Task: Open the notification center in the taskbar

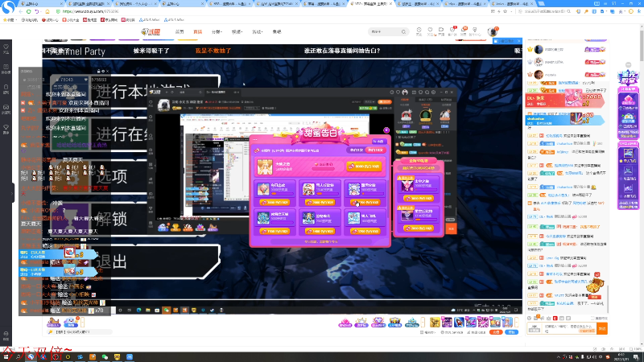Action: click(636, 356)
